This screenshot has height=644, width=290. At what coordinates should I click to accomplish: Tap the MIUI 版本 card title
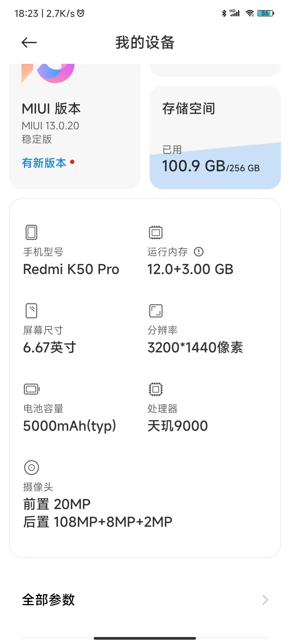(51, 109)
